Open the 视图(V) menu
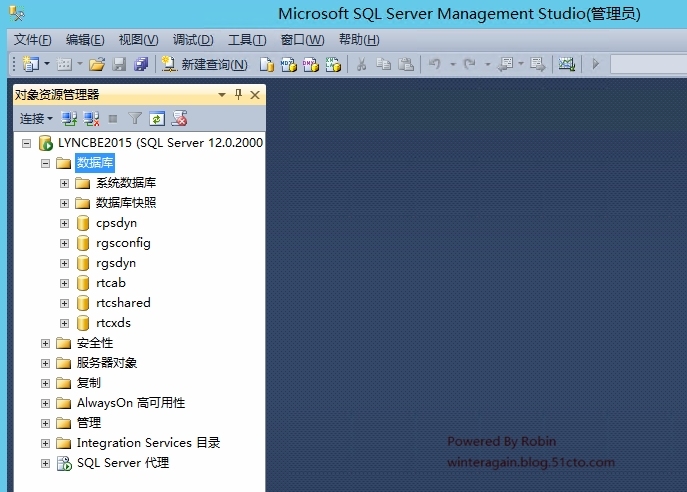 138,40
